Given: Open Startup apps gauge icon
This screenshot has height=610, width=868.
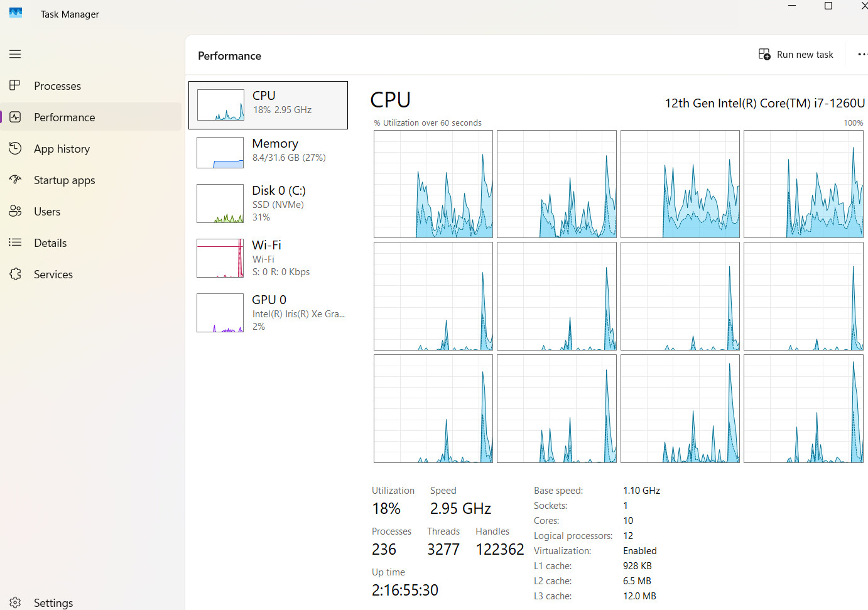Looking at the screenshot, I should pyautogui.click(x=15, y=180).
